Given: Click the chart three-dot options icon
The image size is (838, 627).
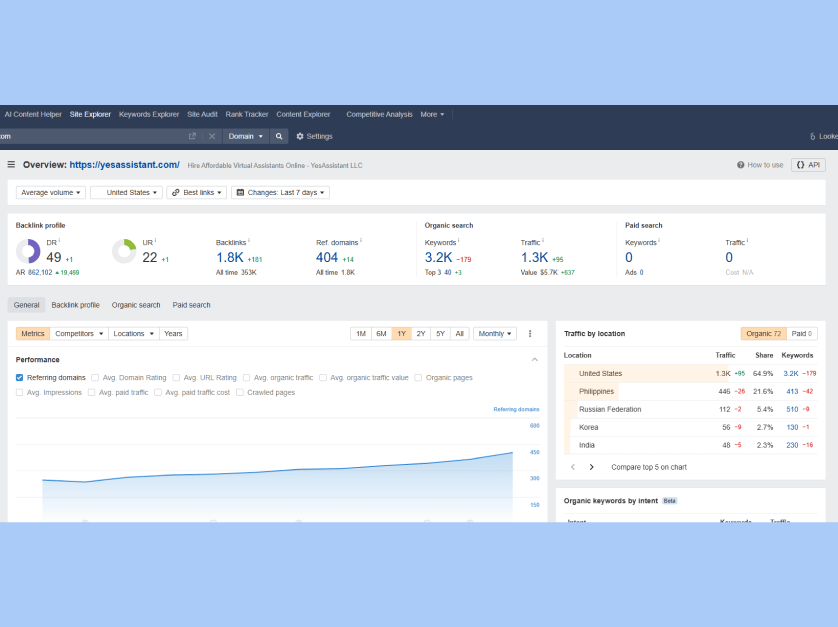Looking at the screenshot, I should (x=530, y=334).
